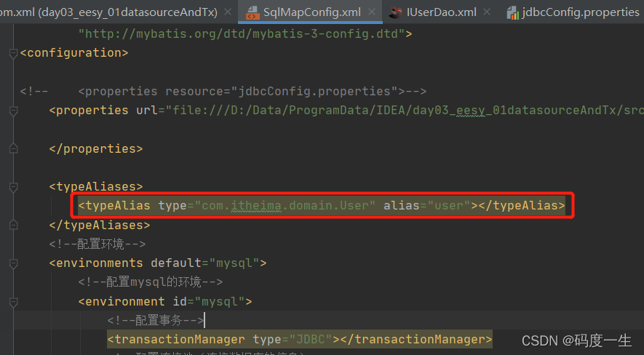
Task: Click the </transactionManager> closing tag
Action: (x=416, y=340)
